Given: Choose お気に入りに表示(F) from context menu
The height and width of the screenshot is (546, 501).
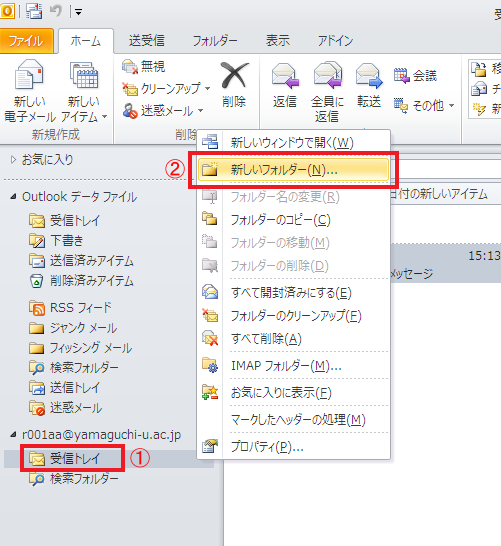Looking at the screenshot, I should point(293,393).
